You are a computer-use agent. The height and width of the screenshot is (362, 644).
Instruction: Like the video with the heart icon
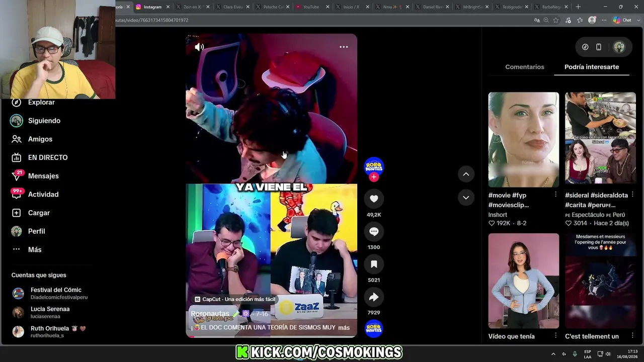click(374, 199)
